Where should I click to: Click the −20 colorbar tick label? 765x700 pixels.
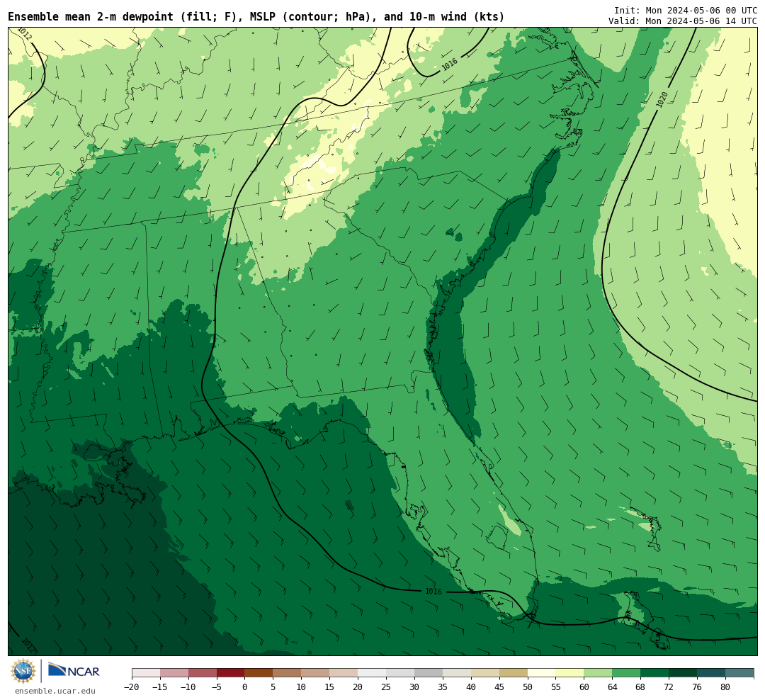[x=132, y=687]
